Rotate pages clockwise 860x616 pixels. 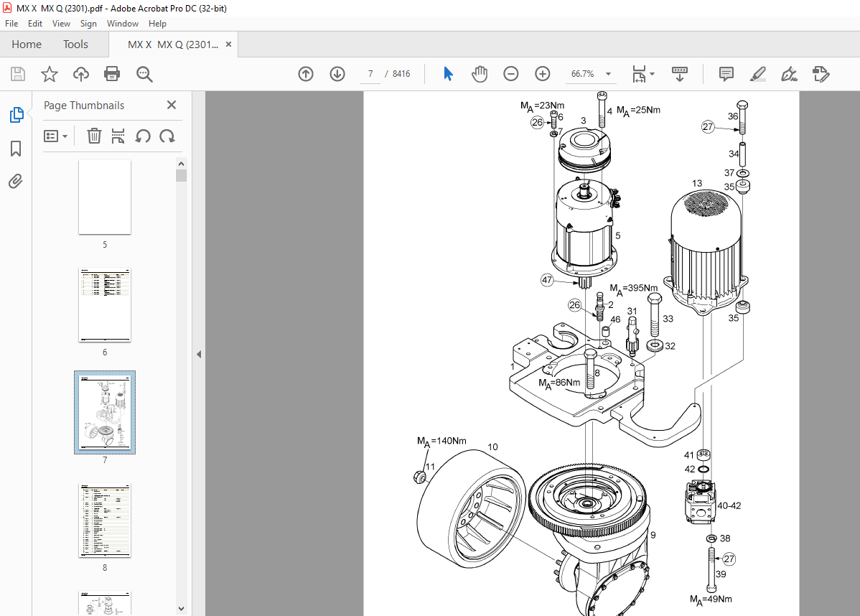(167, 136)
